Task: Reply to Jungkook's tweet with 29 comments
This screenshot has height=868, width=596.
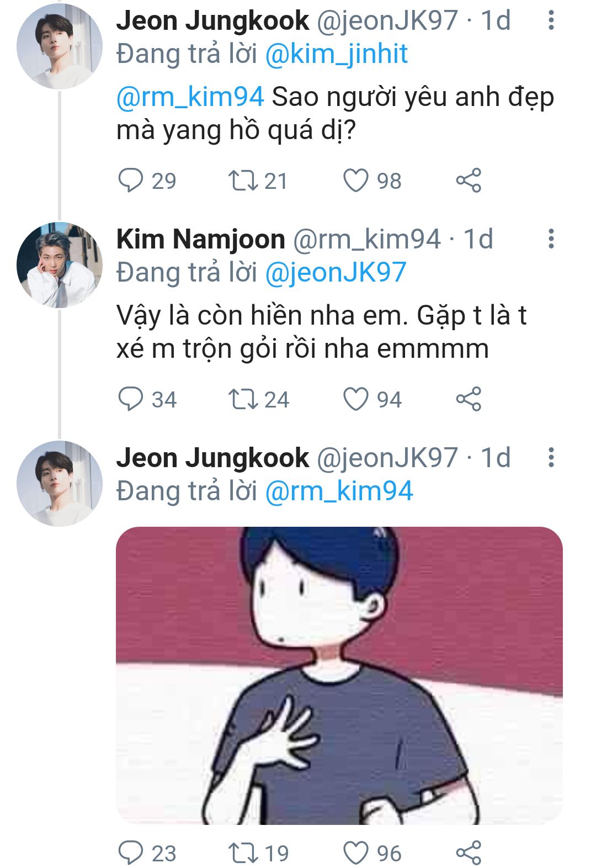Action: (131, 181)
